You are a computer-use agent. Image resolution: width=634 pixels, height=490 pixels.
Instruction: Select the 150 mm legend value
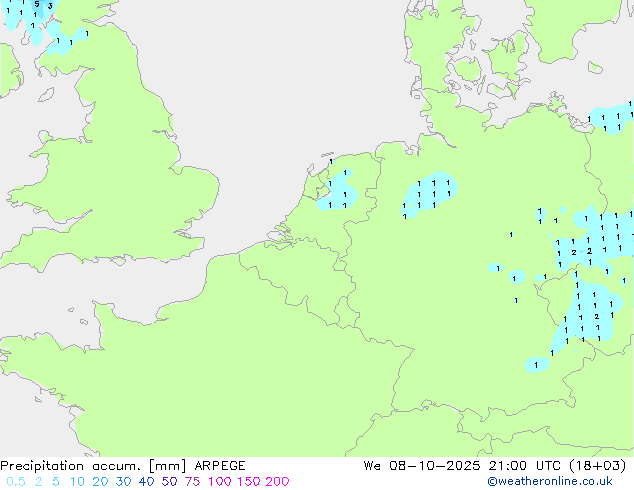(x=249, y=482)
